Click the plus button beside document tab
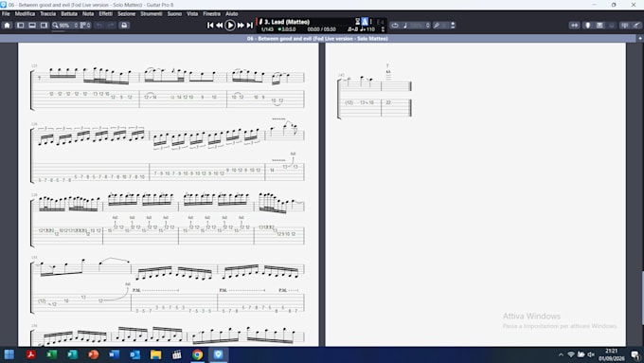 (x=640, y=38)
